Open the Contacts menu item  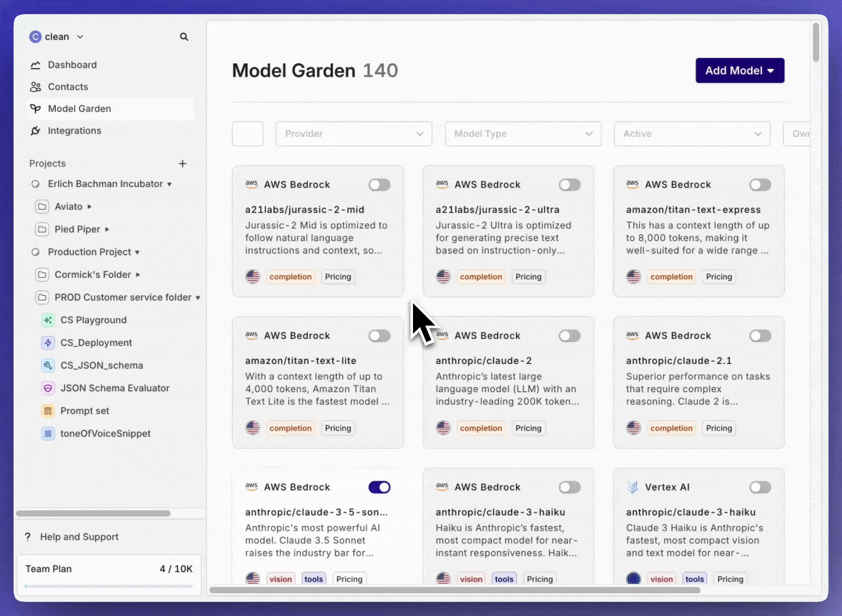[x=111, y=87]
